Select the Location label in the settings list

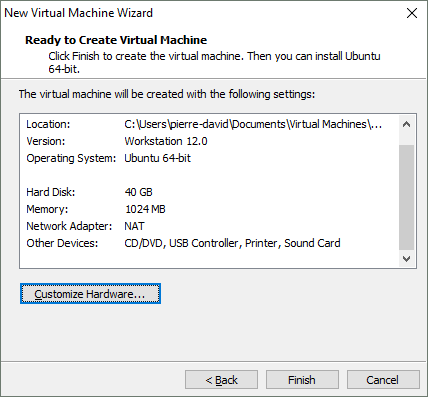click(x=48, y=124)
